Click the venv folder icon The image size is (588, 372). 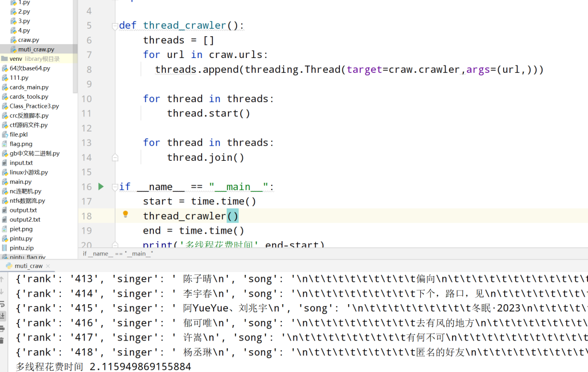pyautogui.click(x=5, y=59)
